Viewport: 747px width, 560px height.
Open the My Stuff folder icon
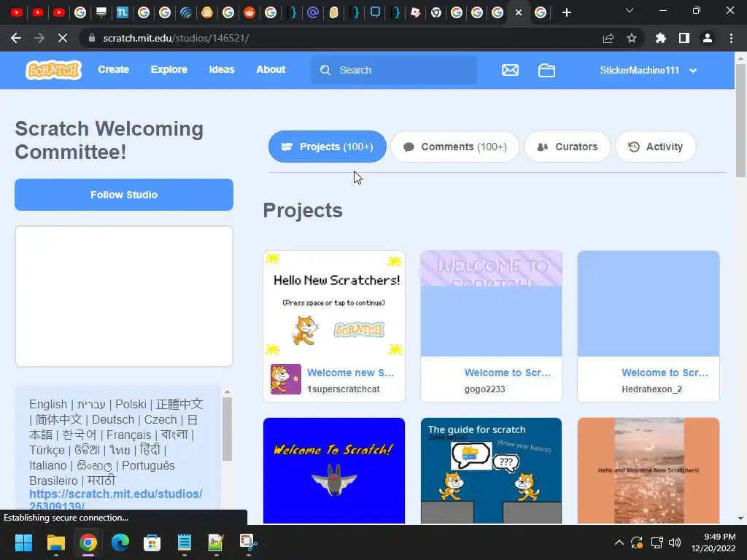point(546,71)
